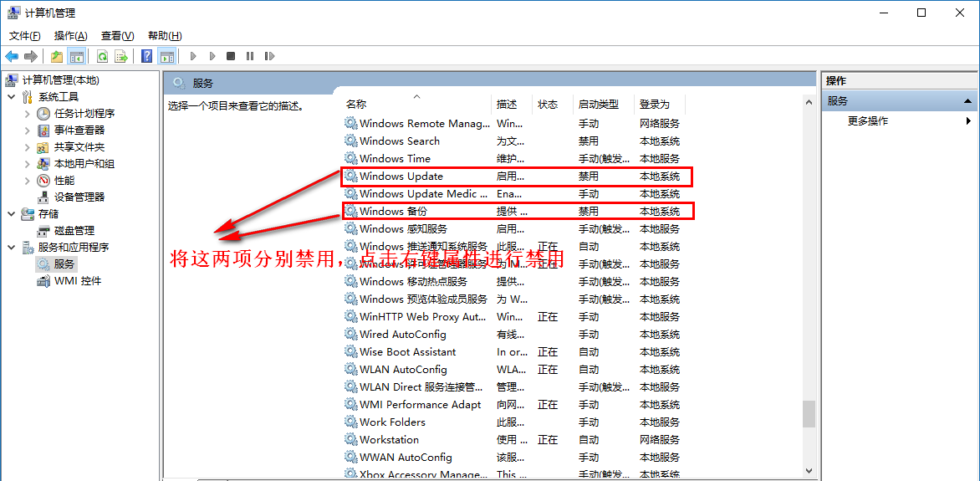Click the gear icon of Windows Time row

350,159
